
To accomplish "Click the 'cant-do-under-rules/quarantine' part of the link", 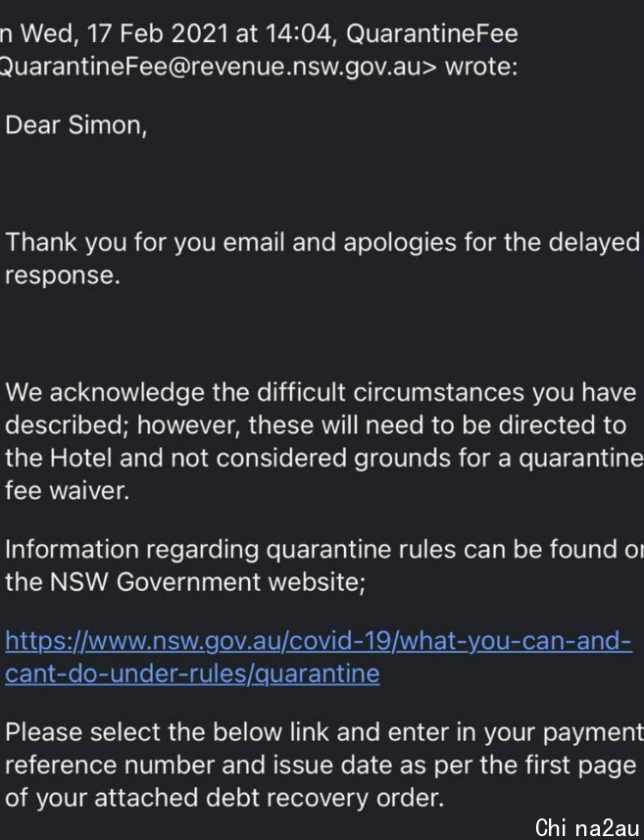I will [192, 673].
